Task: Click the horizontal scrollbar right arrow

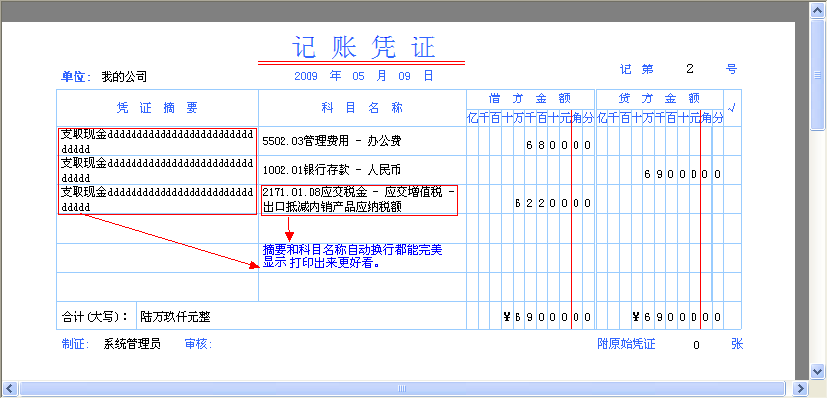Action: [x=800, y=388]
